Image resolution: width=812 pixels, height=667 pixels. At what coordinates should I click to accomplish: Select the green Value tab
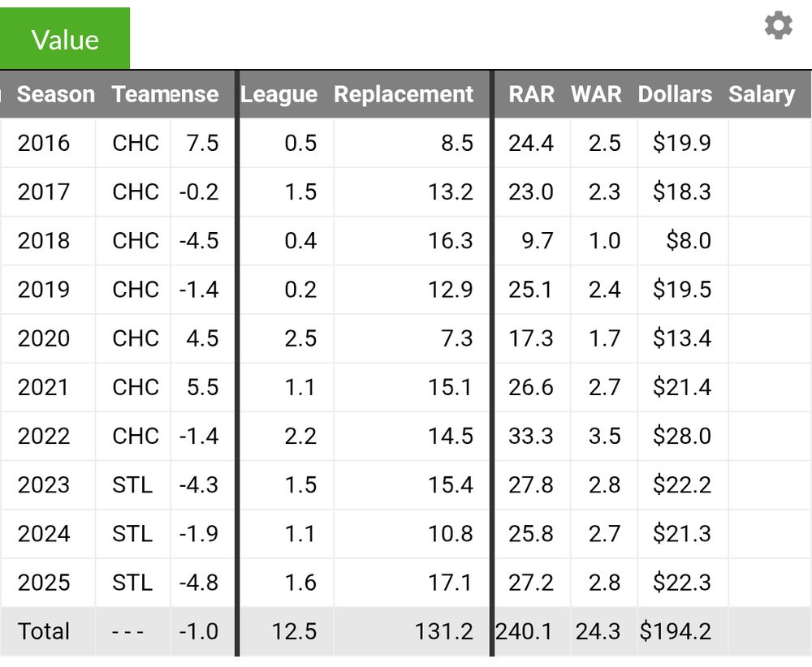[x=64, y=38]
